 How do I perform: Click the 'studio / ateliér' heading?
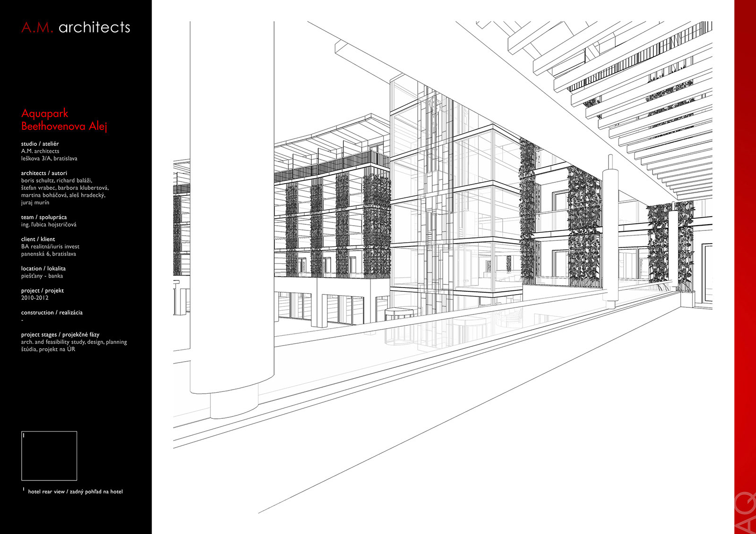coord(40,144)
